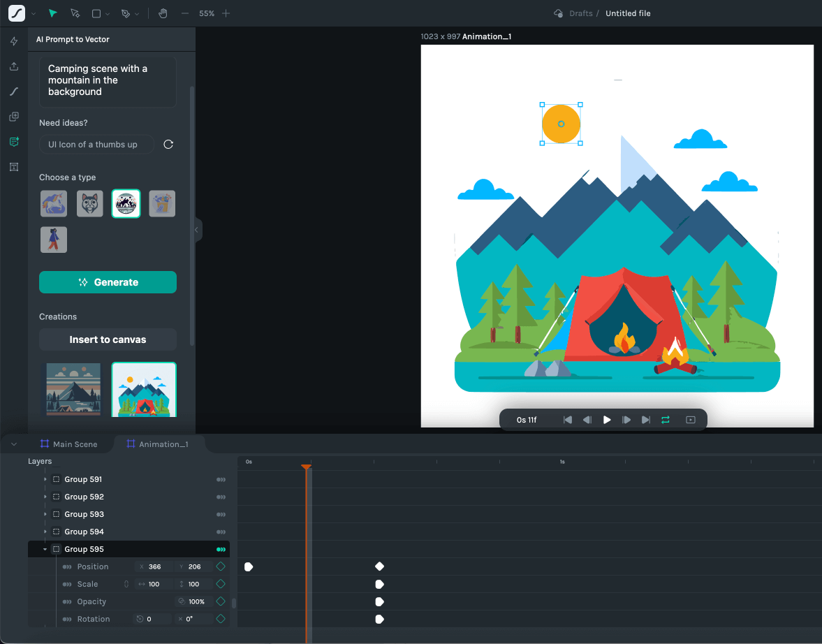Select the Hand pan tool
Image resolution: width=822 pixels, height=644 pixels.
click(163, 13)
